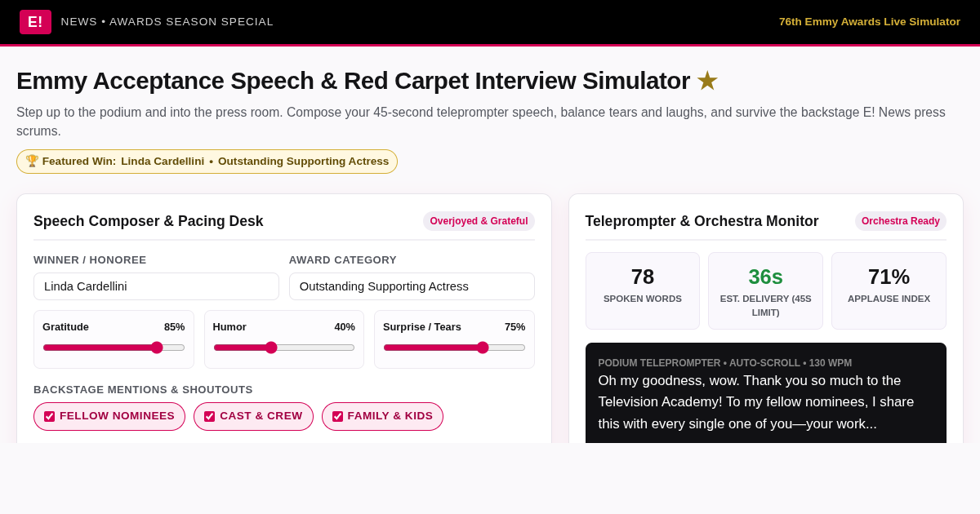Edit the Winner / Honoree name field

pos(156,286)
